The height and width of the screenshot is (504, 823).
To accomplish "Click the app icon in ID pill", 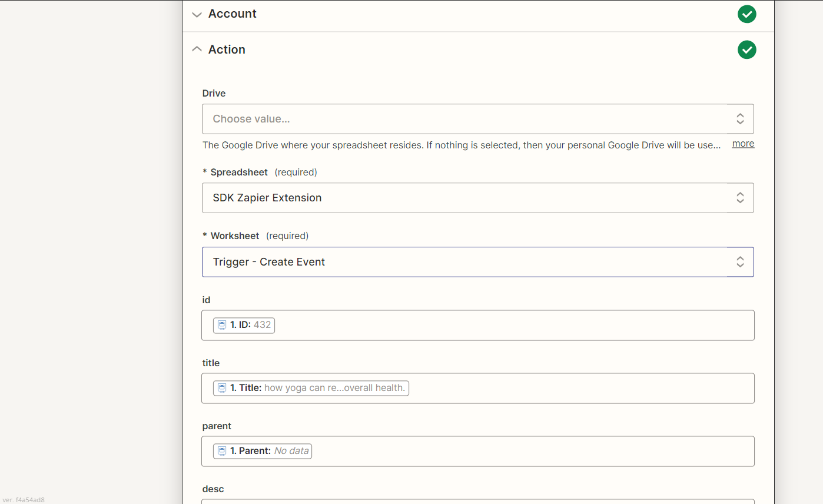I will pos(222,325).
